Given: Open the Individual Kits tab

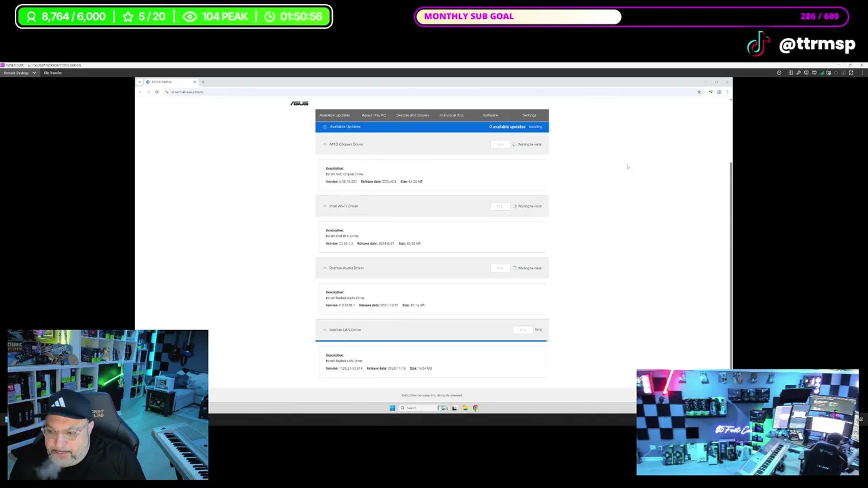Looking at the screenshot, I should click(x=452, y=115).
